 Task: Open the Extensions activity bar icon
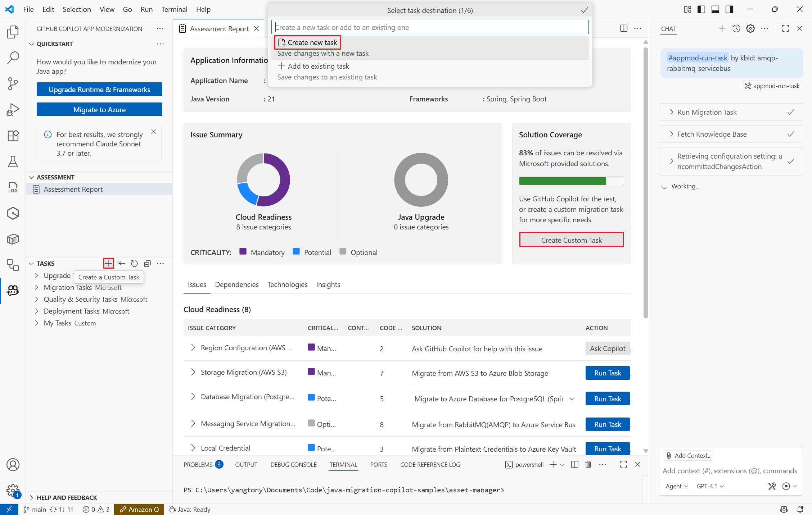(x=13, y=136)
